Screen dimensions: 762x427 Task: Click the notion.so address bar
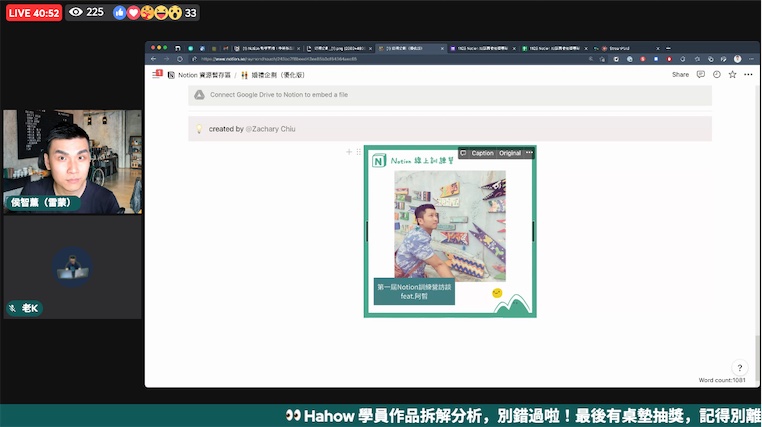point(389,59)
